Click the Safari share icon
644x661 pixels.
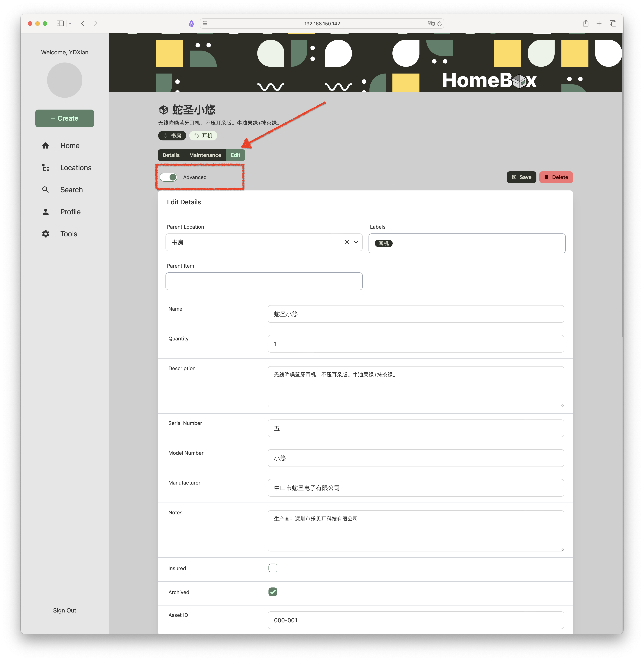point(586,23)
